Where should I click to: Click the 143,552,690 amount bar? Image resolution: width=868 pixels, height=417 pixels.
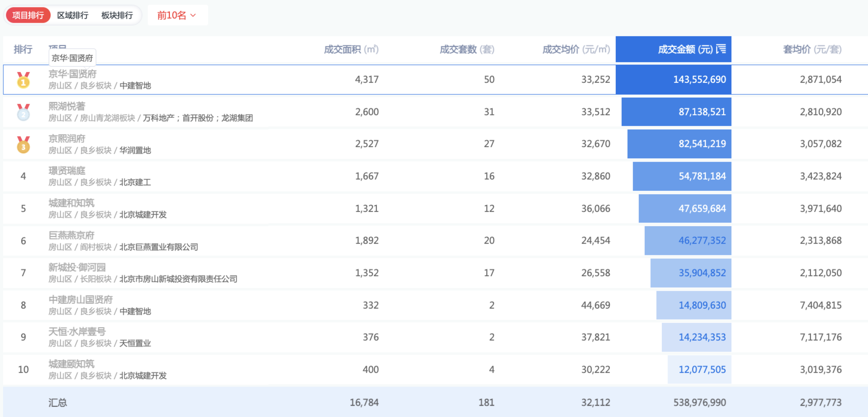click(x=674, y=80)
